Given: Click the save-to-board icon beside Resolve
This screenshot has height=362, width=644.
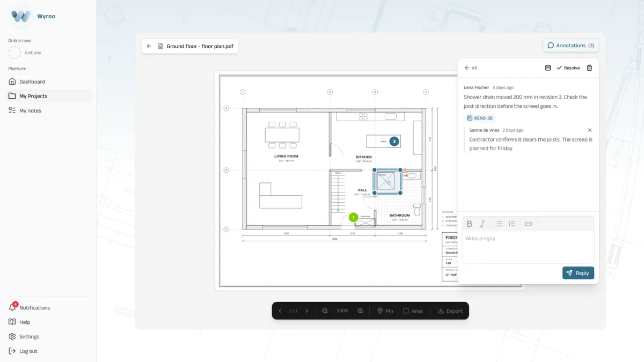Looking at the screenshot, I should pyautogui.click(x=548, y=68).
